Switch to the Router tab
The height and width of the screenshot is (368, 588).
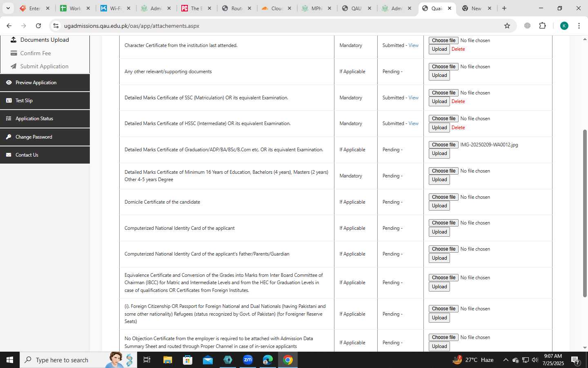(236, 8)
